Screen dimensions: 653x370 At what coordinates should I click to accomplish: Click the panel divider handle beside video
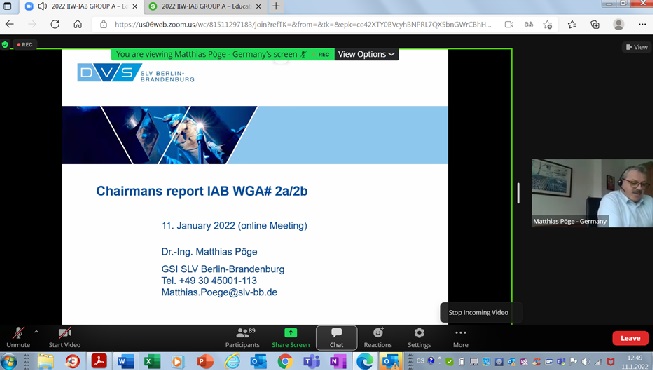point(518,192)
